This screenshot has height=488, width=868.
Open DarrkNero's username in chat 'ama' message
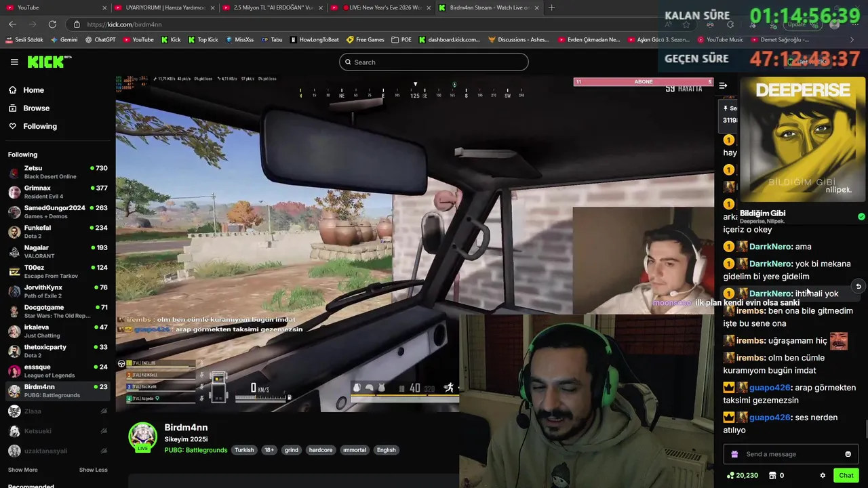pyautogui.click(x=770, y=247)
